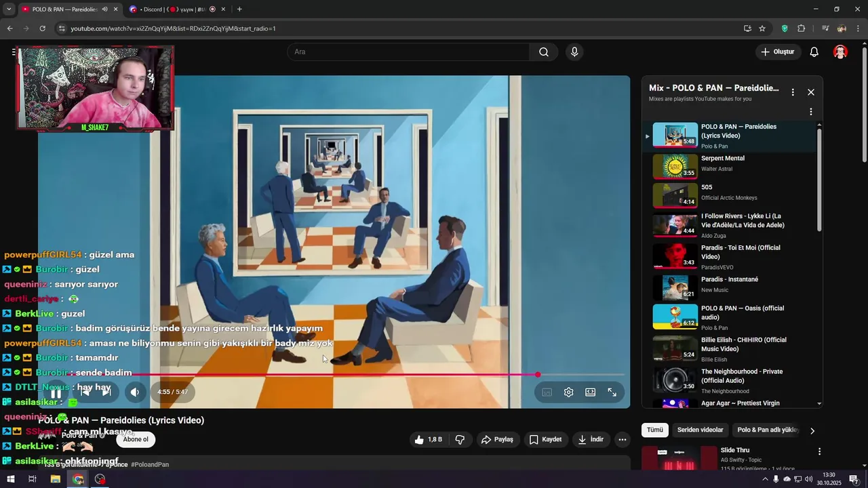The width and height of the screenshot is (868, 488).
Task: Go to the previous video in the player
Action: (x=85, y=392)
